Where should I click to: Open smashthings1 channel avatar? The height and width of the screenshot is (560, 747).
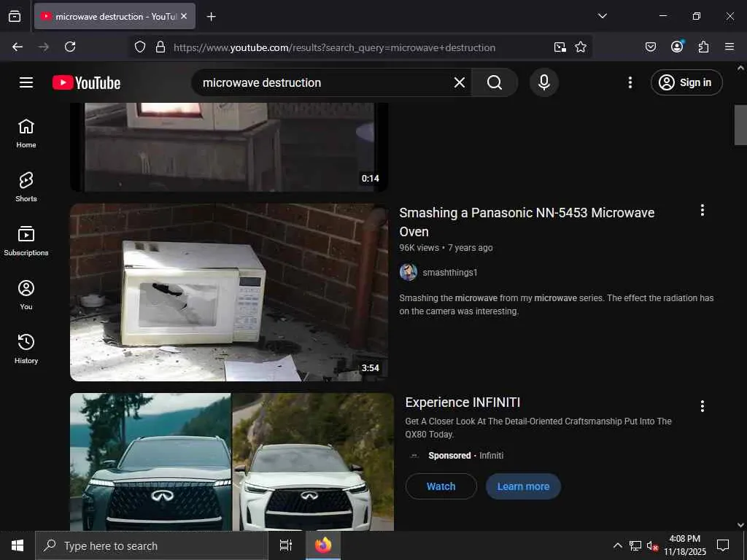[409, 273]
